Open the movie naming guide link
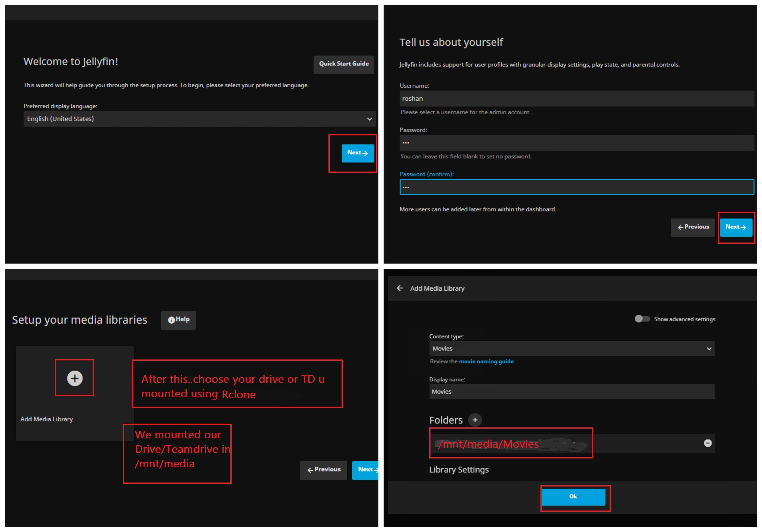Image resolution: width=762 pixels, height=532 pixels. 486,361
